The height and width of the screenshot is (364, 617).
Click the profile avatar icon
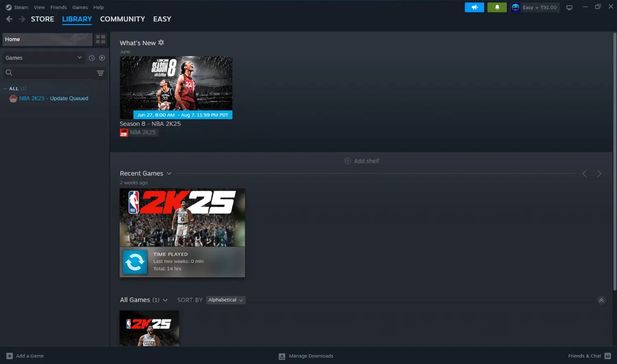coord(515,7)
